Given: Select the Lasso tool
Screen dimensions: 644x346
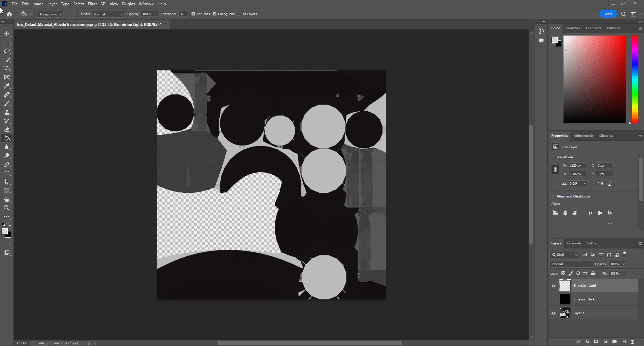Looking at the screenshot, I should (x=7, y=51).
